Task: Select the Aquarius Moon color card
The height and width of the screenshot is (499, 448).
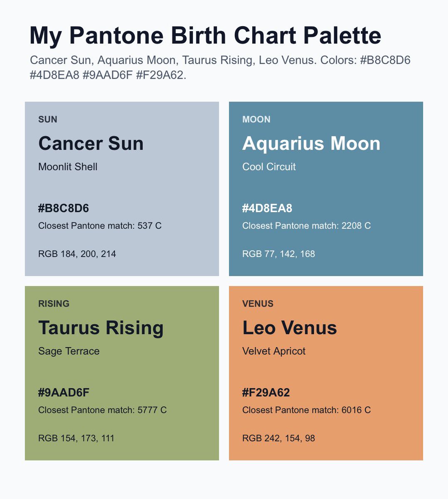Action: (326, 189)
